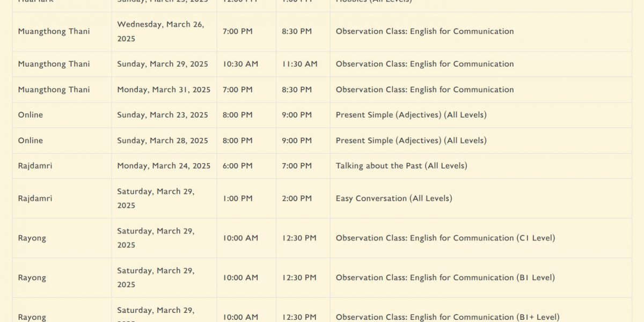Select Easy Conversation (All Levels) class
644x322 pixels.
pos(394,199)
